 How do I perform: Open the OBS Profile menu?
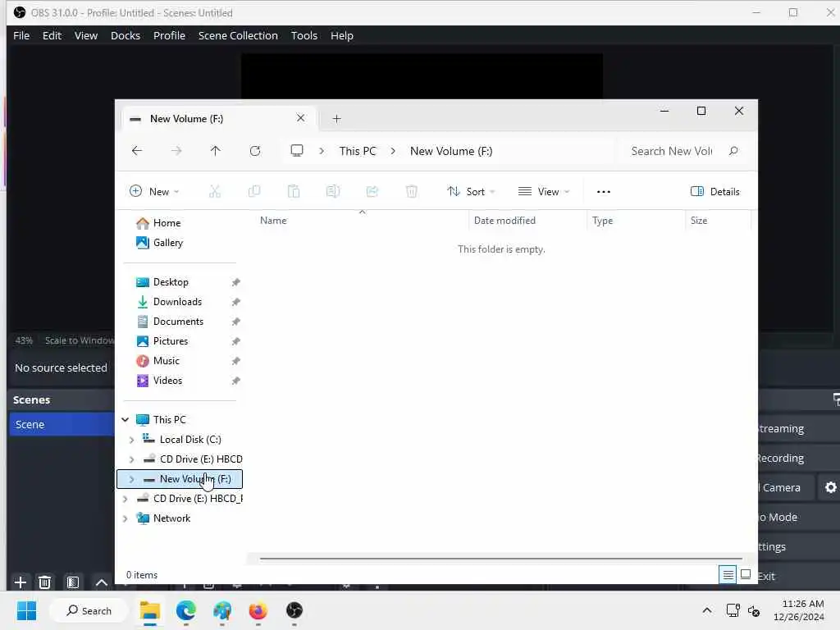click(169, 35)
